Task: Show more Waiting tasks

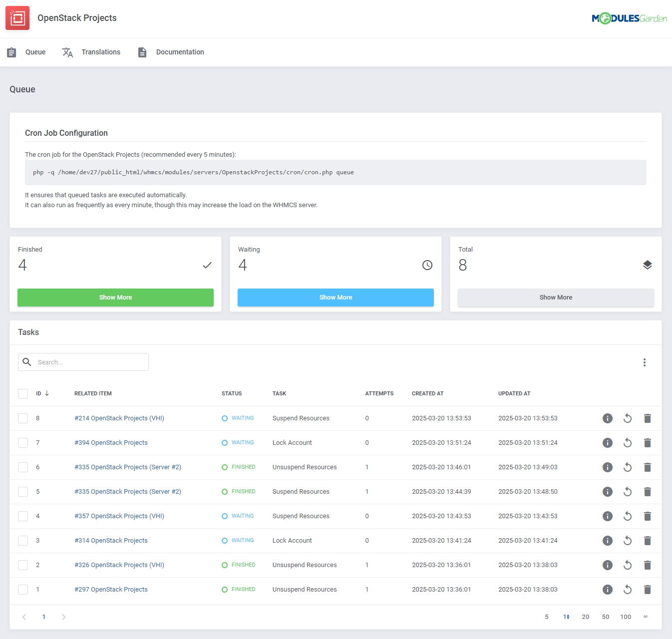Action: 336,298
